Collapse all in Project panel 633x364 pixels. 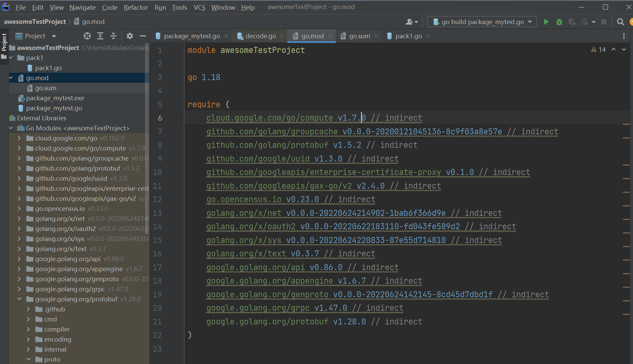113,36
